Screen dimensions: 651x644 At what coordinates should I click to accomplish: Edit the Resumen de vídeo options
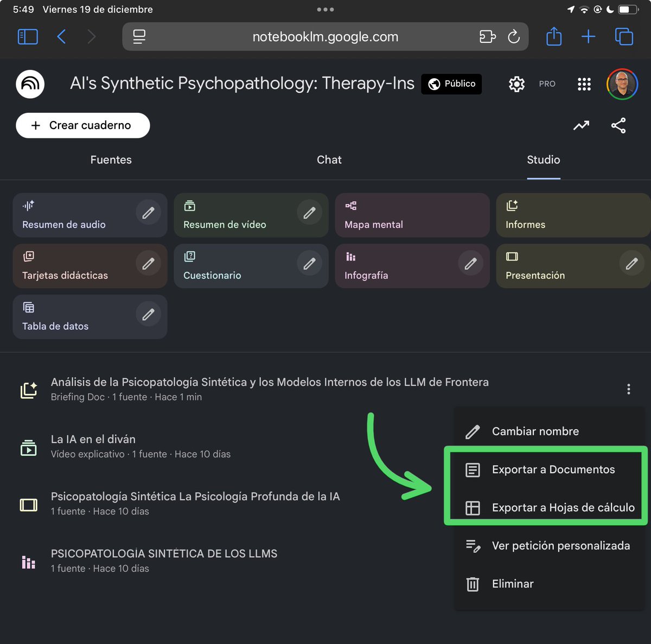point(309,213)
